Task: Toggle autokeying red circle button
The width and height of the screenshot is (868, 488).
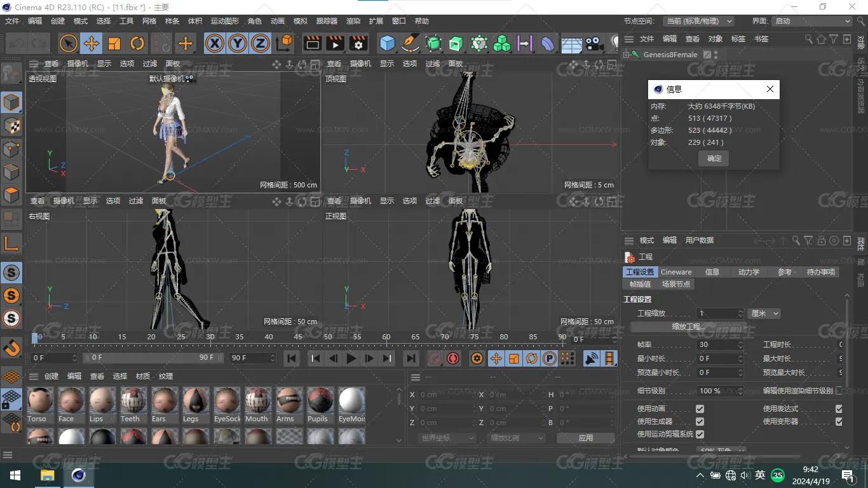Action: 452,358
